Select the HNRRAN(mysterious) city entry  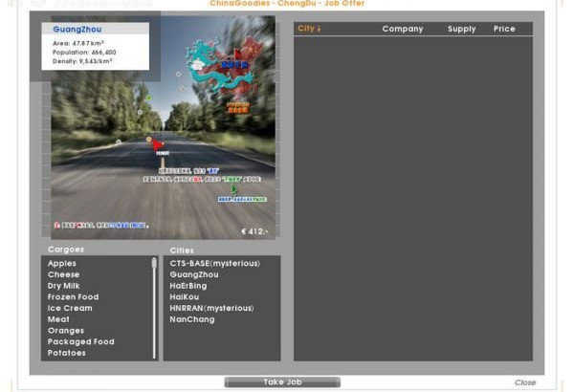coord(211,308)
